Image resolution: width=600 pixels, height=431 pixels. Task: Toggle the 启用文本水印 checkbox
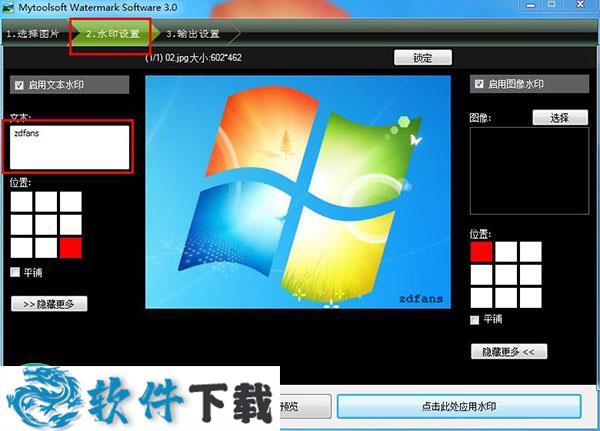[x=17, y=84]
